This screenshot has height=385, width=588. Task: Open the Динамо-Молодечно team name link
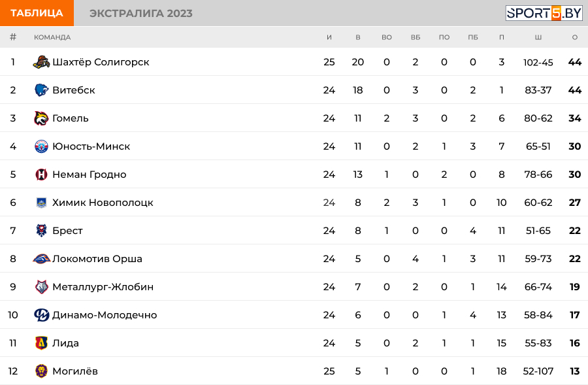click(105, 315)
